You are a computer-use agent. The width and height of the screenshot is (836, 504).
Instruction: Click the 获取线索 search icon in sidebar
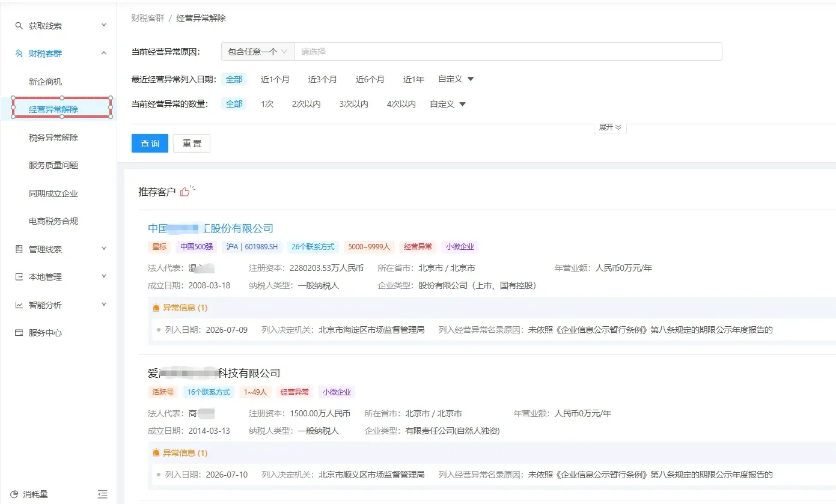19,26
